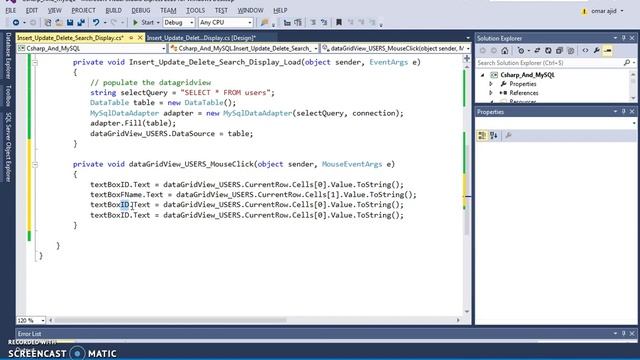Click the Property Pages wrench icon
Image resolution: width=640 pixels, height=360 pixels.
[x=508, y=136]
